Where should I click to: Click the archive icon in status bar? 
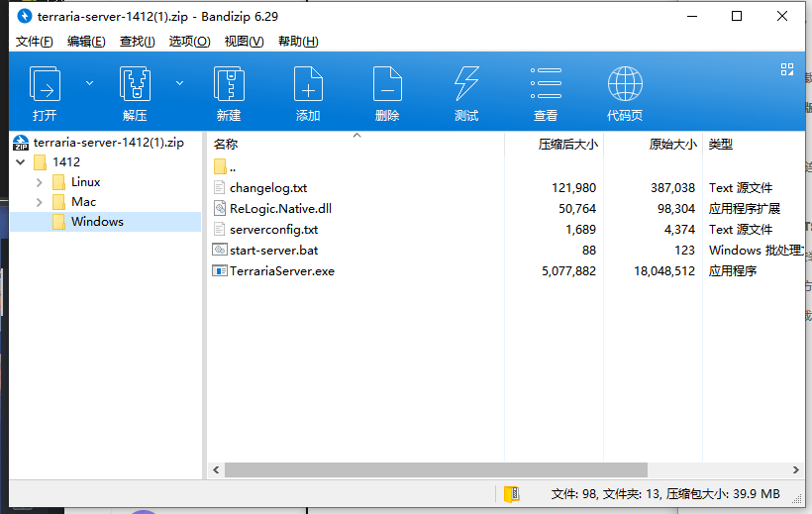click(512, 494)
